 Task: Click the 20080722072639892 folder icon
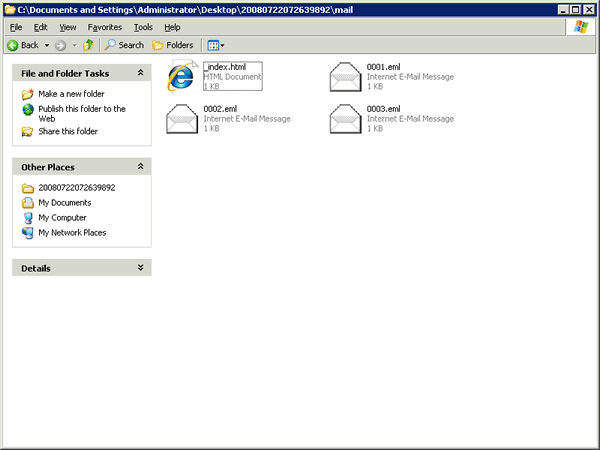[28, 188]
